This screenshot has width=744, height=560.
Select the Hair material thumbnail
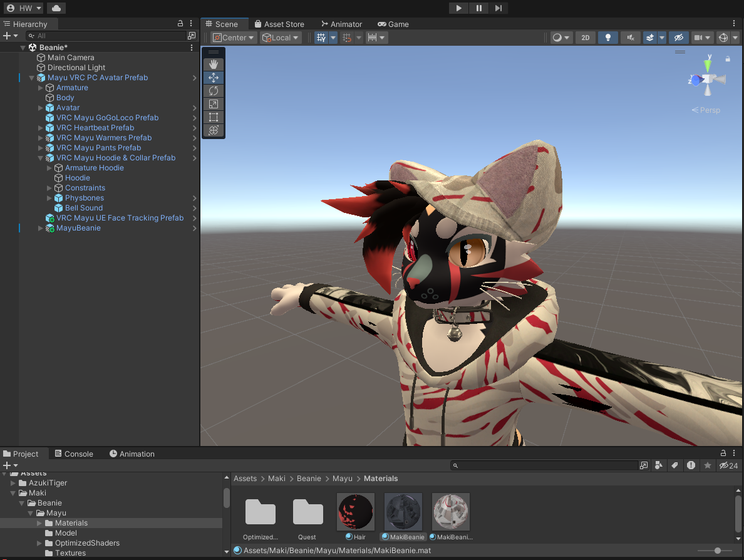pyautogui.click(x=356, y=512)
